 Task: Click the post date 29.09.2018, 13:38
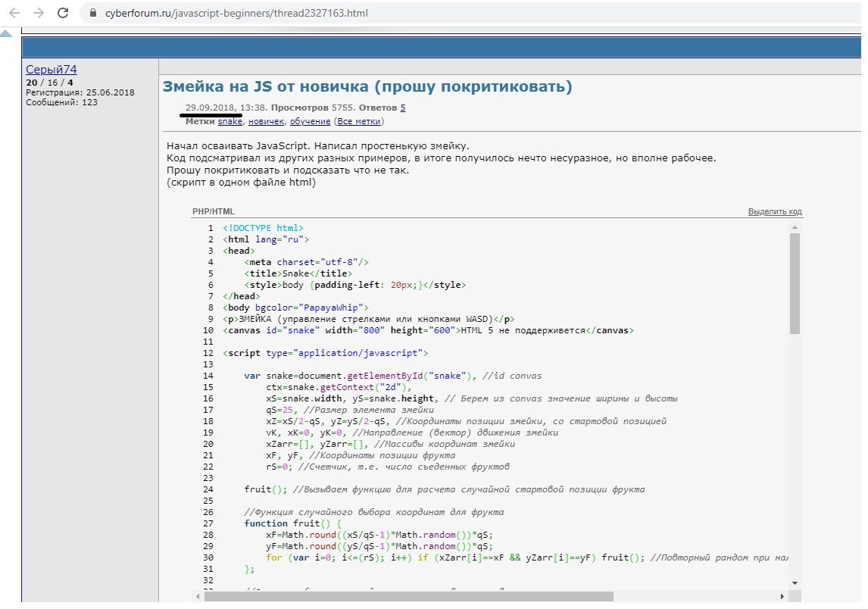(226, 108)
